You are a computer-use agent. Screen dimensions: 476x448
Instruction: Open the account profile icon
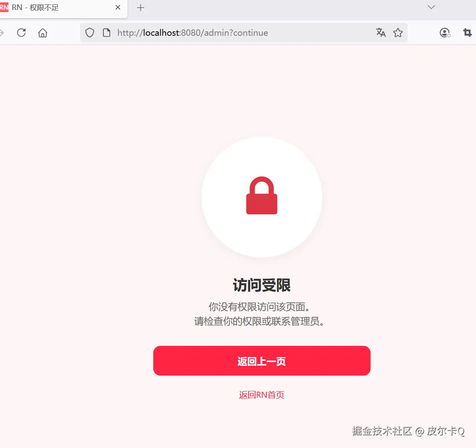click(x=445, y=33)
